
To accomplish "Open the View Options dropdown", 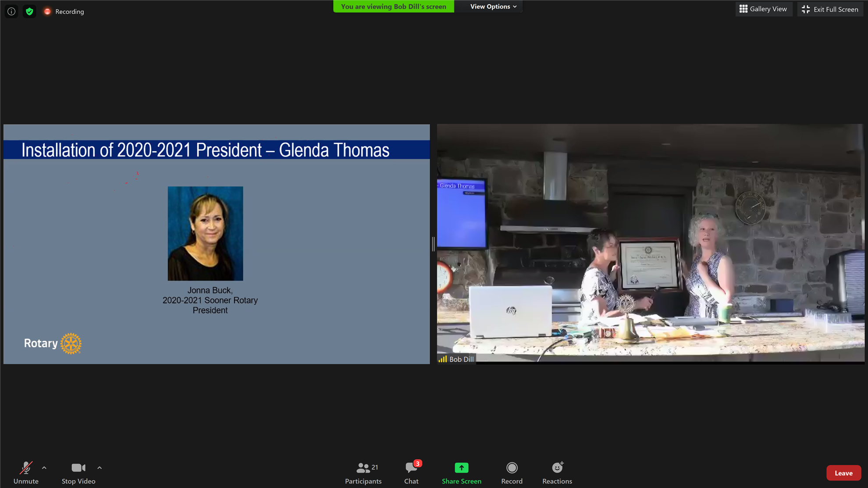I will 493,7.
